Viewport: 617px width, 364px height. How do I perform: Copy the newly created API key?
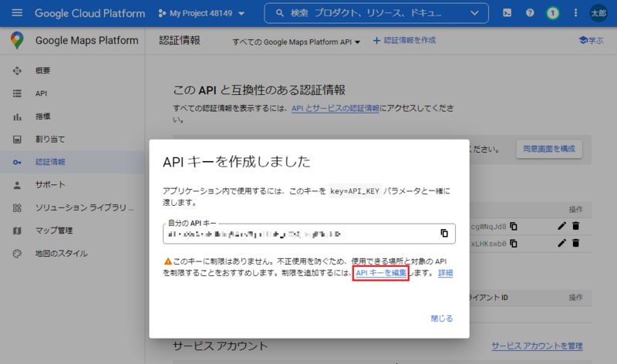tap(444, 233)
